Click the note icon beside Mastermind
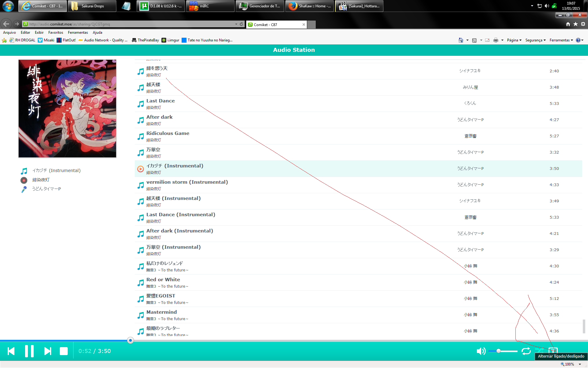The image size is (588, 368). point(141,315)
